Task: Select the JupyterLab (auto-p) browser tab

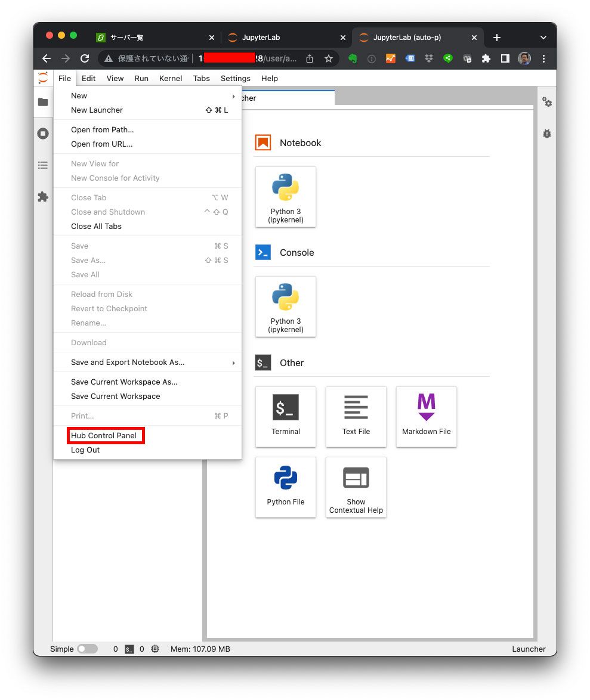Action: click(418, 38)
